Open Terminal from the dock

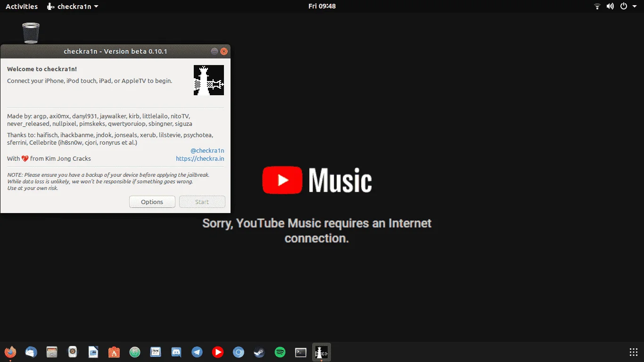coord(301,352)
